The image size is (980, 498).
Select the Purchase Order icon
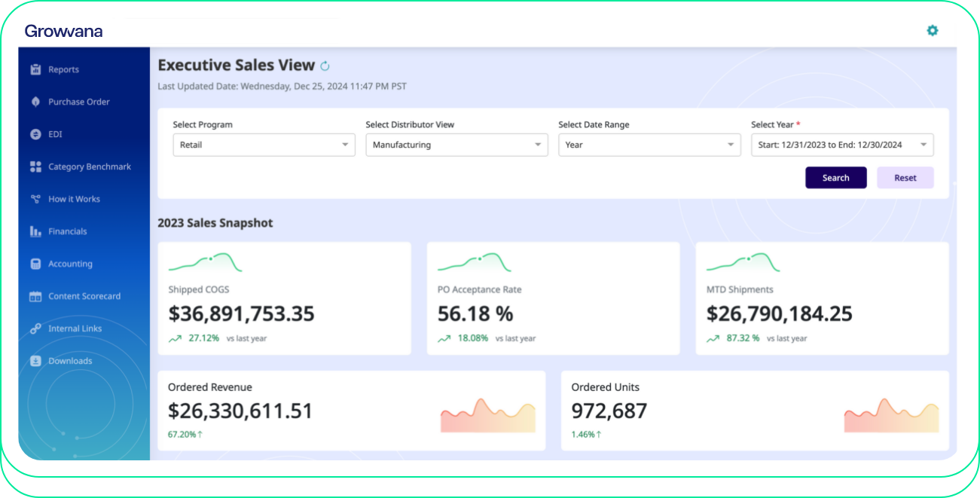[35, 102]
